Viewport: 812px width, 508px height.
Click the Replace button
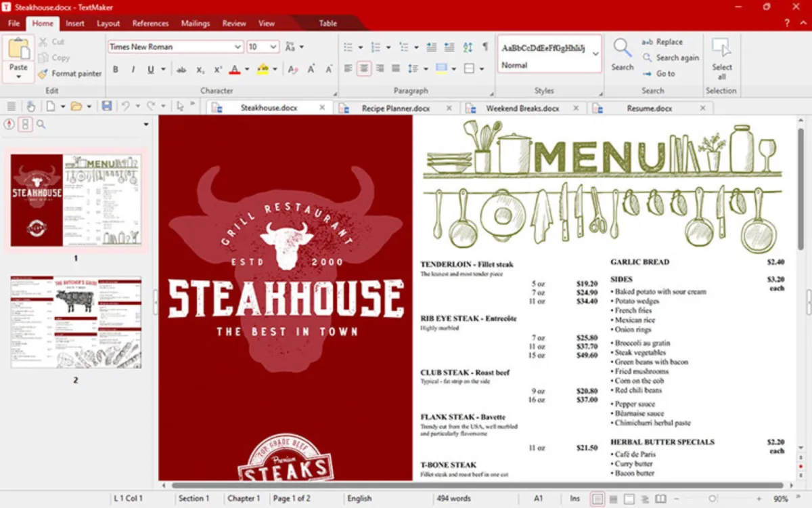(x=662, y=42)
